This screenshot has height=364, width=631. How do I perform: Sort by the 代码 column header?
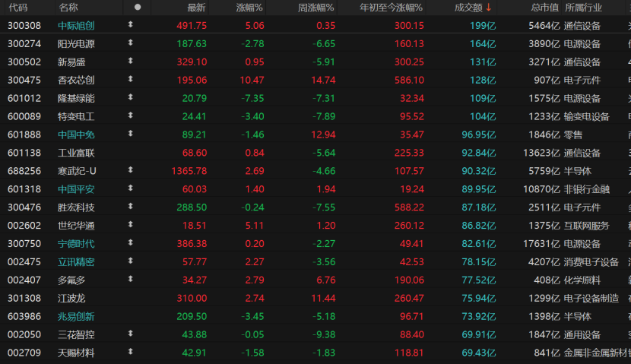tap(18, 8)
